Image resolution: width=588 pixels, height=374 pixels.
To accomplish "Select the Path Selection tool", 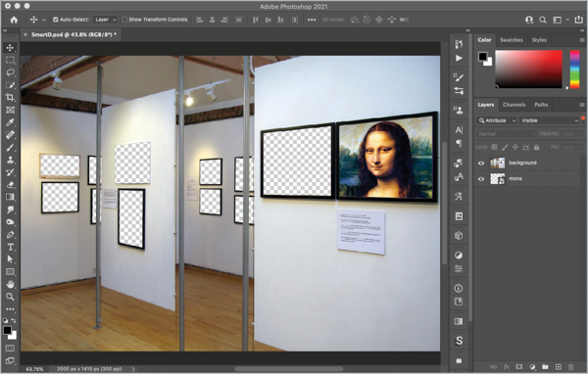I will click(10, 259).
